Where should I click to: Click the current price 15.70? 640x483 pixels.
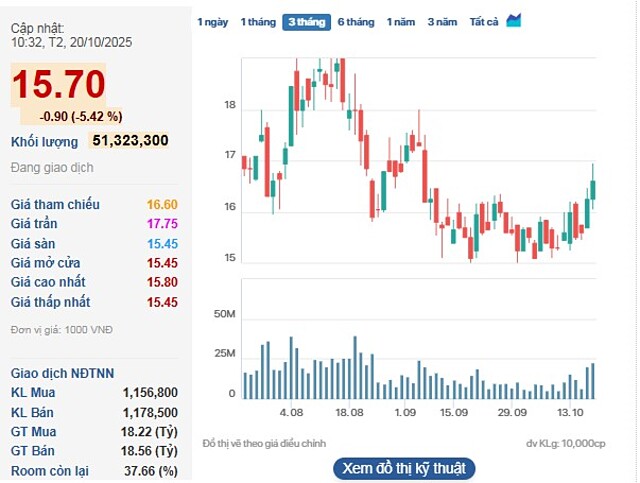(x=58, y=85)
